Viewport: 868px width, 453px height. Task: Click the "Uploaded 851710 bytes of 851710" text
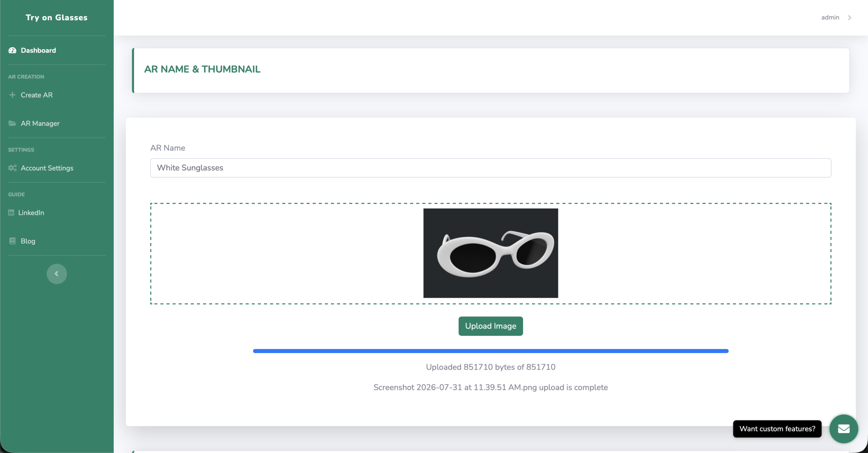(491, 367)
